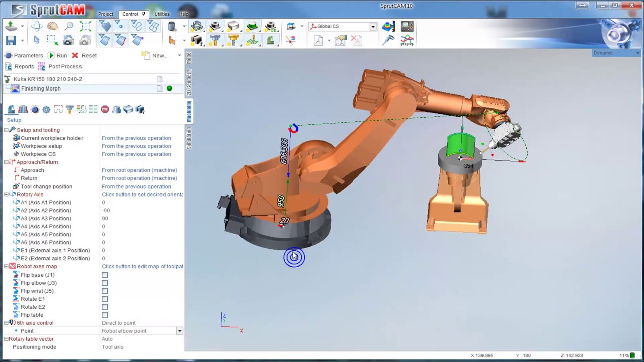The width and height of the screenshot is (644, 362).
Task: Switch to the 2D Geometry side tab
Action: click(x=189, y=82)
